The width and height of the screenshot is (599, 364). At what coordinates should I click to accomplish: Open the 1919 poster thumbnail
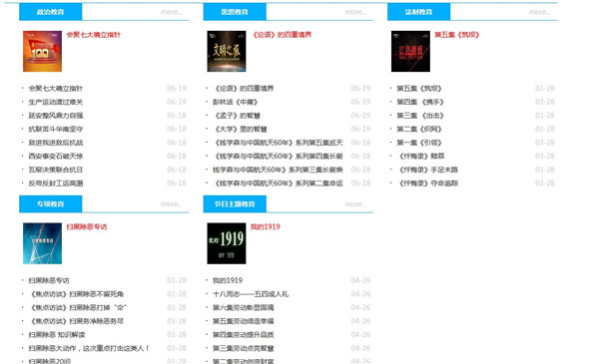point(227,243)
